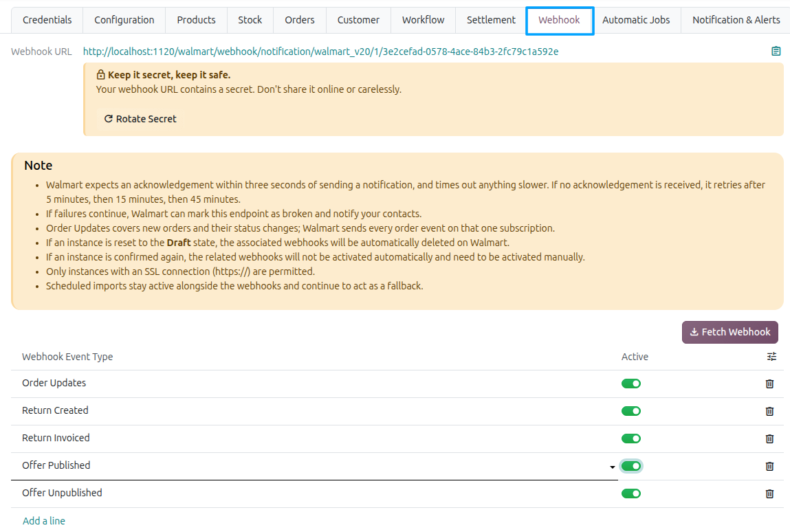Select the Offer Unpublished event type cell
The width and height of the screenshot is (790, 532).
tap(314, 494)
